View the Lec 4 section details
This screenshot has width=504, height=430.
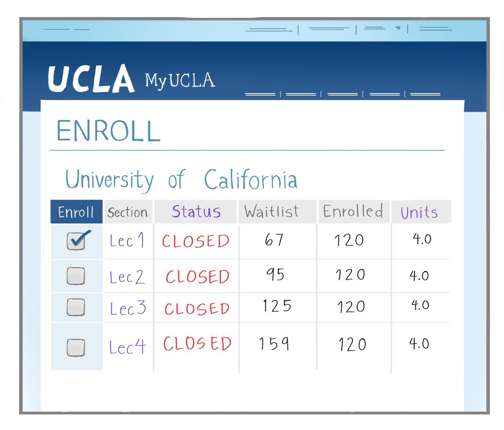tap(127, 347)
